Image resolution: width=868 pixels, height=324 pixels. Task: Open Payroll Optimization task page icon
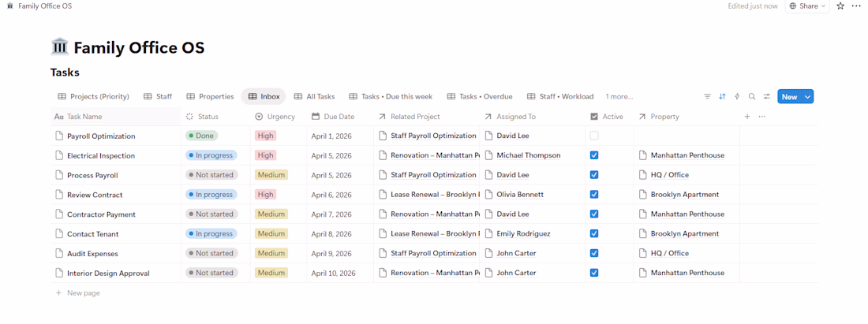click(x=59, y=136)
